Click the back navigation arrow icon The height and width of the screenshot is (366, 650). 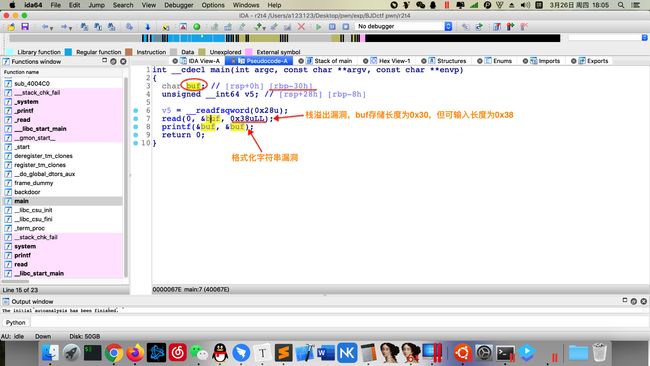(44, 27)
